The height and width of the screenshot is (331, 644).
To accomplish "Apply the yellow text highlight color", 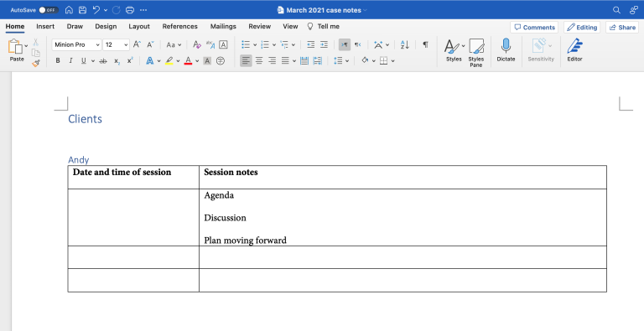I will (x=169, y=61).
